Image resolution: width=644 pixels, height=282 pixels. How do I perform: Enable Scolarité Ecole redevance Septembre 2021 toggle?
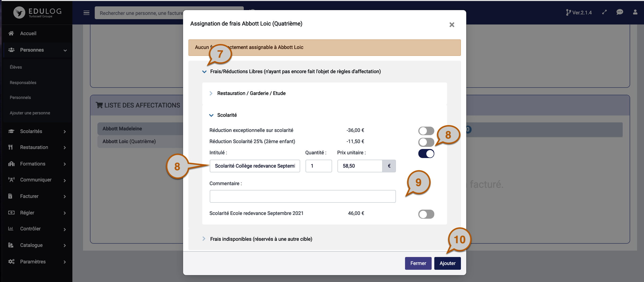(426, 214)
